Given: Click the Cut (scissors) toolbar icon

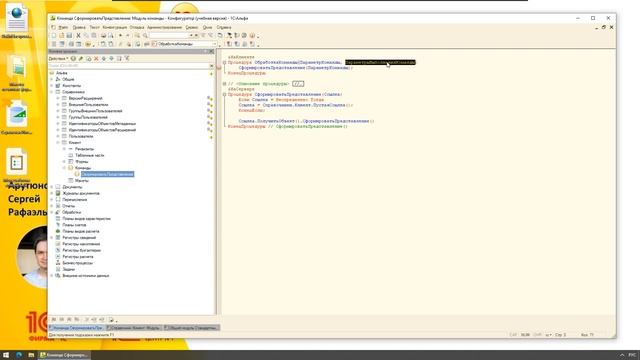Looking at the screenshot, I should 78,36.
